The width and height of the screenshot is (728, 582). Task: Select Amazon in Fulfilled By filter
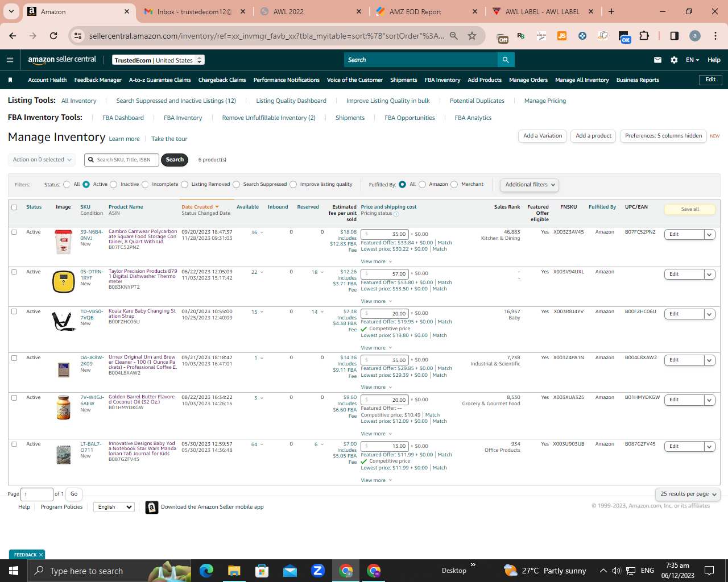tap(422, 185)
